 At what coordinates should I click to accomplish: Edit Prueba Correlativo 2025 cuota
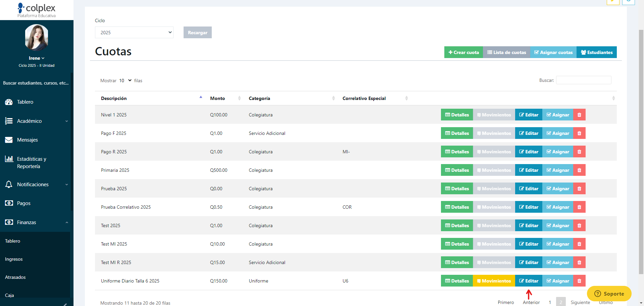pyautogui.click(x=529, y=207)
